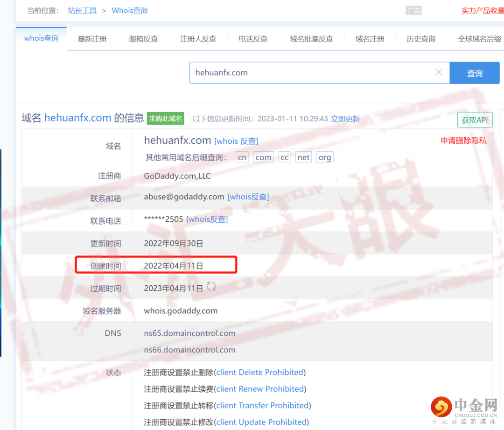Select the com suffix option
504x430 pixels.
tap(263, 157)
